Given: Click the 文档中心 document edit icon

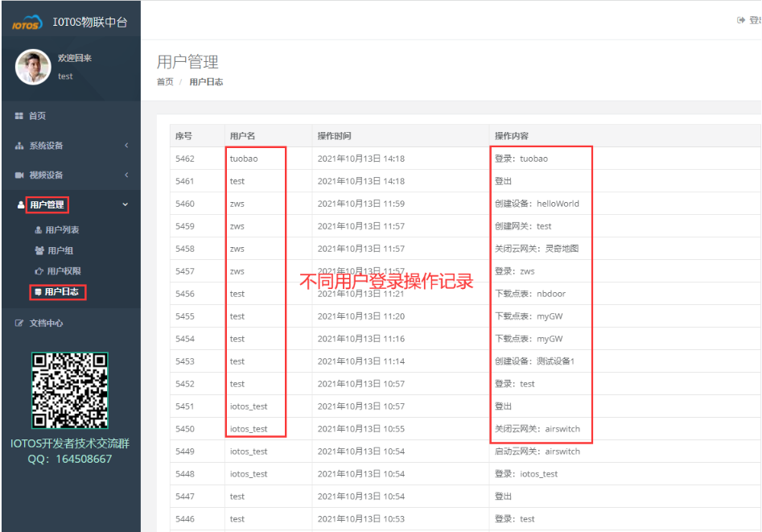Looking at the screenshot, I should [19, 323].
